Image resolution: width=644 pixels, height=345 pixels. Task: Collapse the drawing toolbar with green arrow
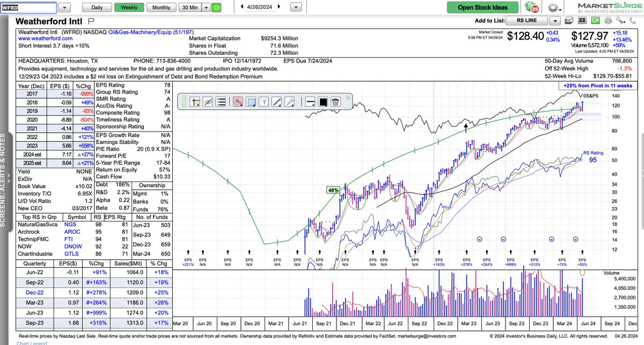click(x=349, y=97)
